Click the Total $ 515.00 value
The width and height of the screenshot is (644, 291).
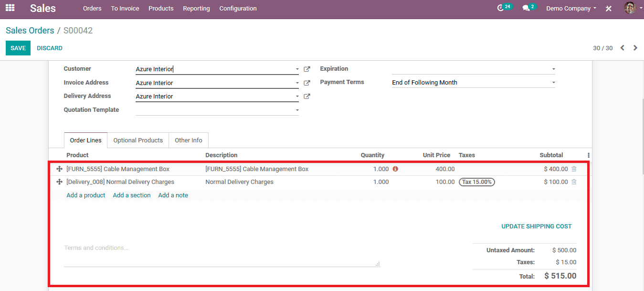[x=560, y=276]
